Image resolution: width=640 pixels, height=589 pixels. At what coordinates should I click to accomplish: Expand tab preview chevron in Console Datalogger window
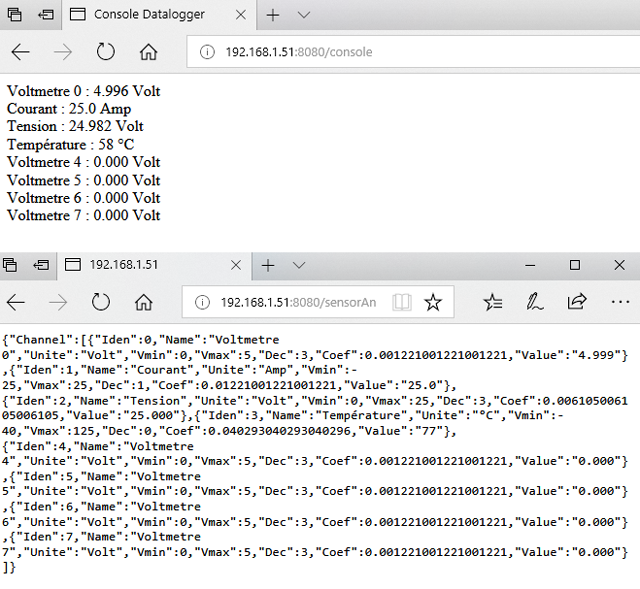tap(304, 15)
